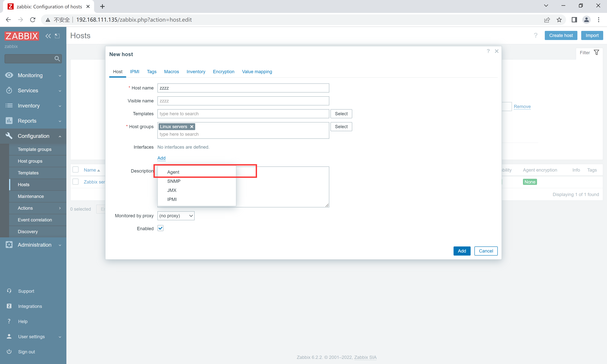This screenshot has width=607, height=364.
Task: Expand the User settings menu
Action: (60, 337)
